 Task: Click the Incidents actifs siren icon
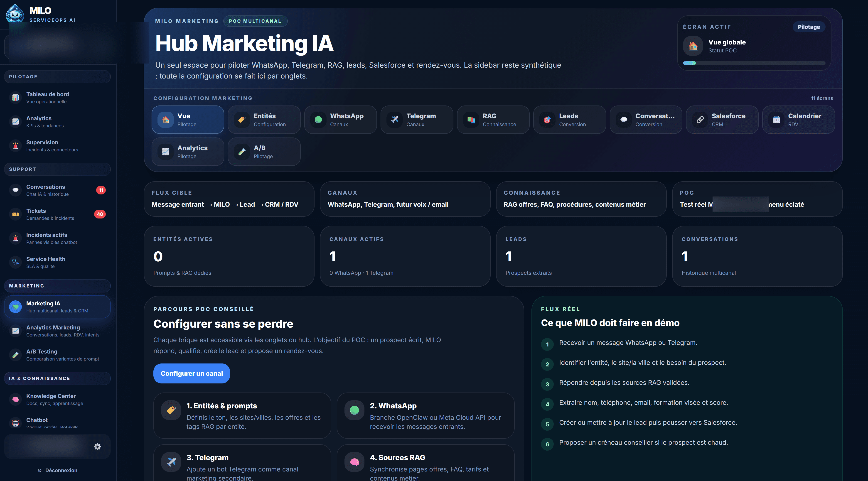click(x=15, y=238)
